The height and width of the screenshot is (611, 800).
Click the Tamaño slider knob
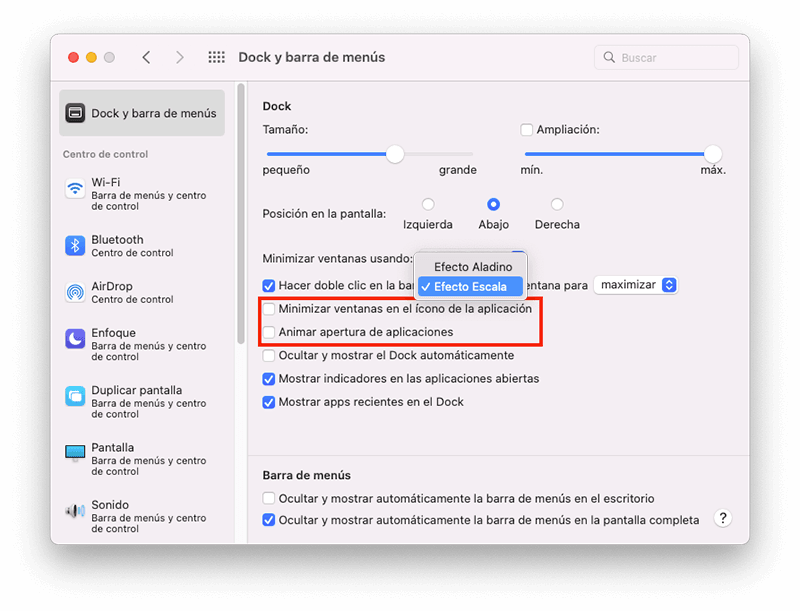[395, 154]
